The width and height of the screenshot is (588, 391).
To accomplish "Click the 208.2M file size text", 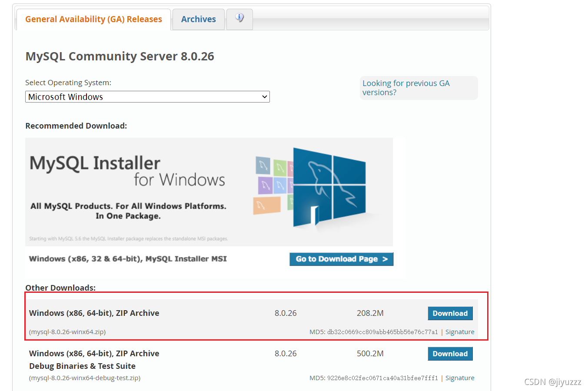I will 370,313.
